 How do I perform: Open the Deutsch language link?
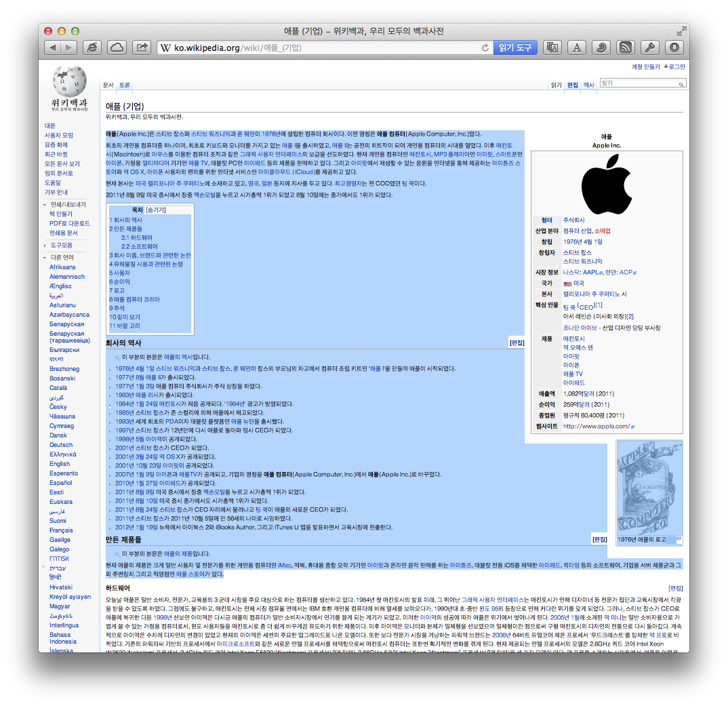coord(61,445)
